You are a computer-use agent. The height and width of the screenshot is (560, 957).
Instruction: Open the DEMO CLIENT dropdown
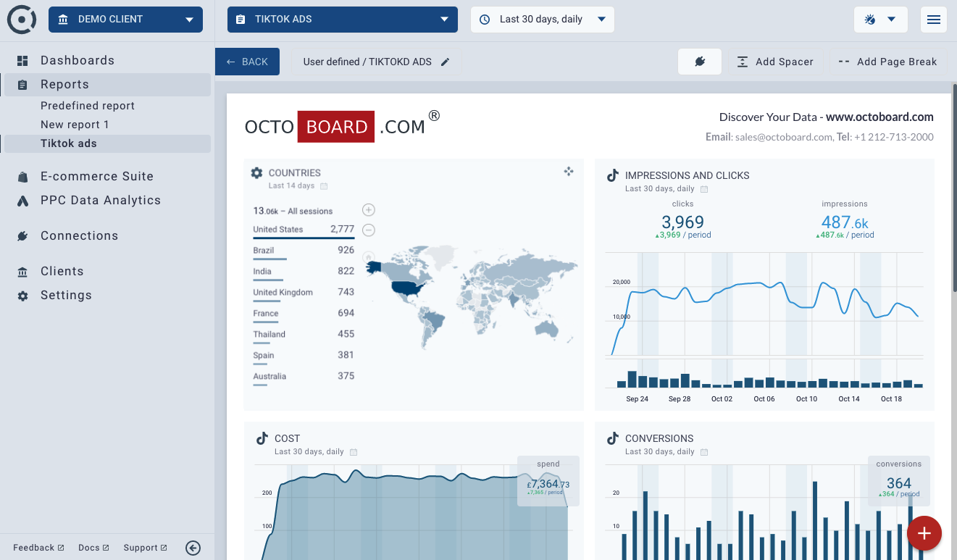pyautogui.click(x=125, y=20)
